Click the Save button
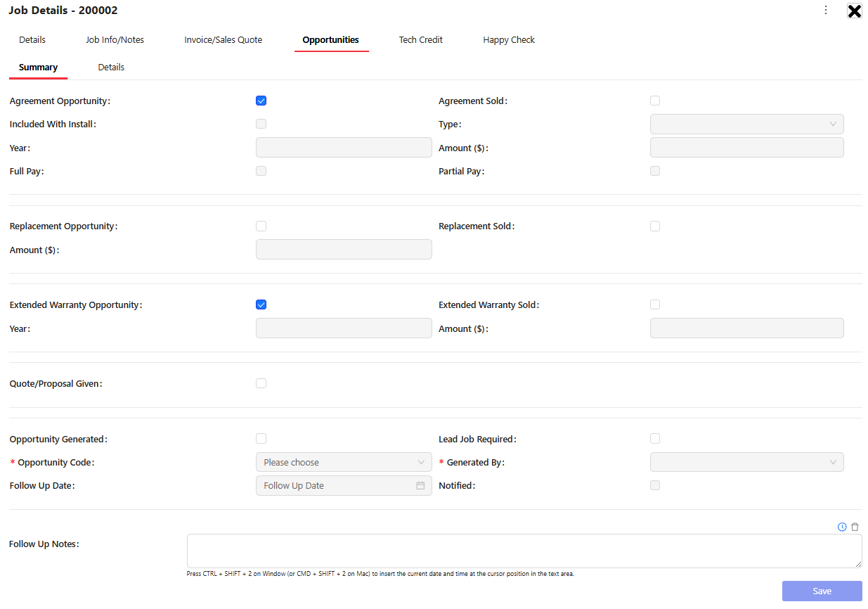Viewport: 868px width, 609px height. [x=822, y=591]
